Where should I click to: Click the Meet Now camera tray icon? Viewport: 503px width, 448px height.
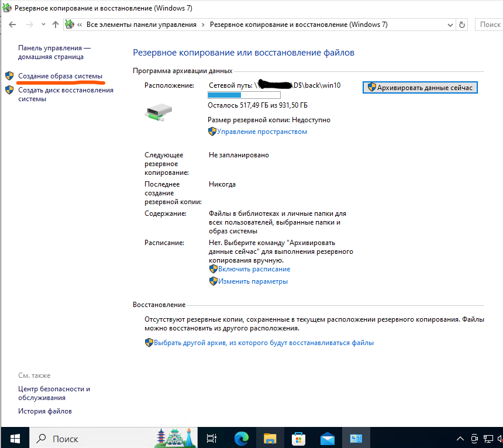(x=474, y=439)
